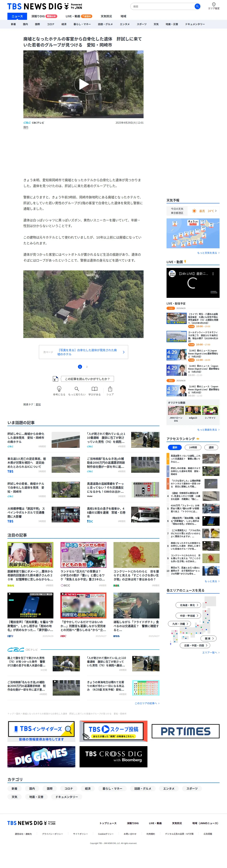Open footer プライバシーポリシー link
This screenshot has width=227, height=868.
[x=52, y=834]
